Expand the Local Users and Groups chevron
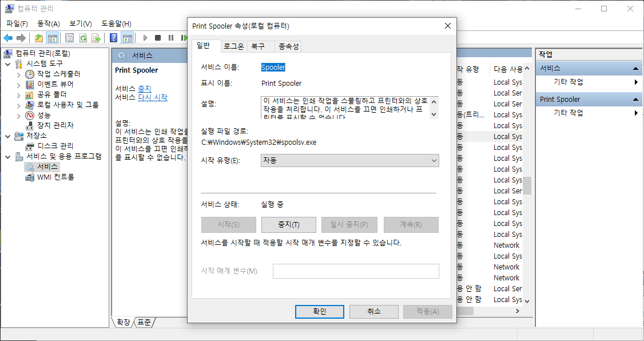 [x=18, y=105]
